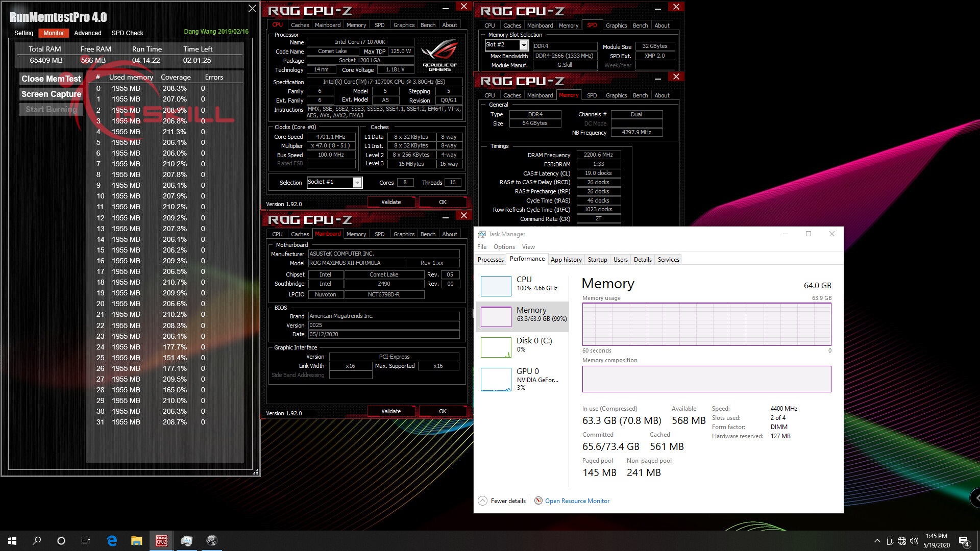This screenshot has height=551, width=980.
Task: Open the Options menu in Task Manager
Action: (504, 247)
